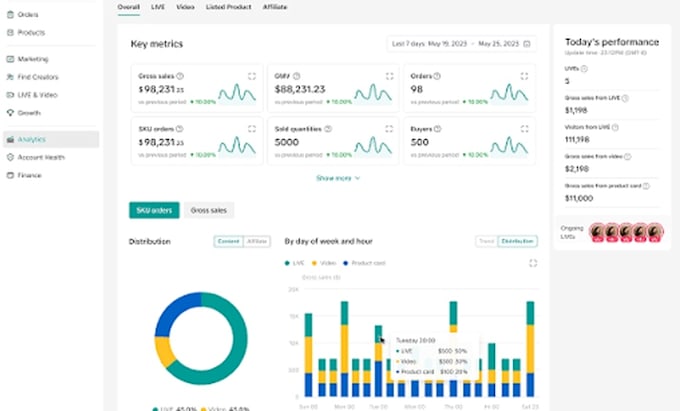This screenshot has width=680, height=411.
Task: Select the Trend view toggle
Action: click(487, 241)
